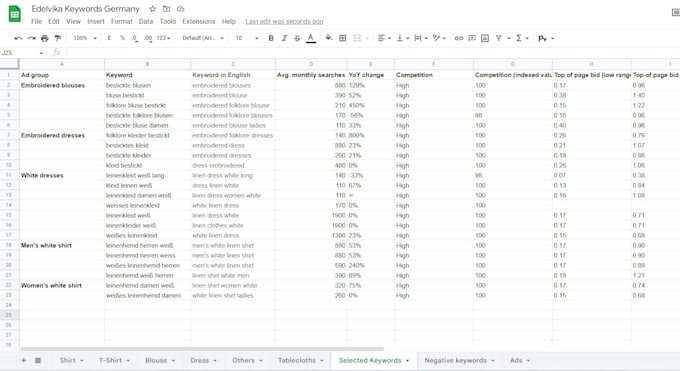Click the Add sheet plus button
The image size is (680, 371).
[x=24, y=360]
